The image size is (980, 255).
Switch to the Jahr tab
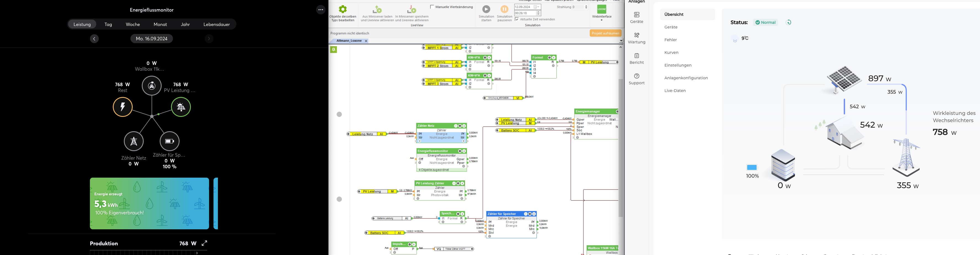tap(185, 24)
